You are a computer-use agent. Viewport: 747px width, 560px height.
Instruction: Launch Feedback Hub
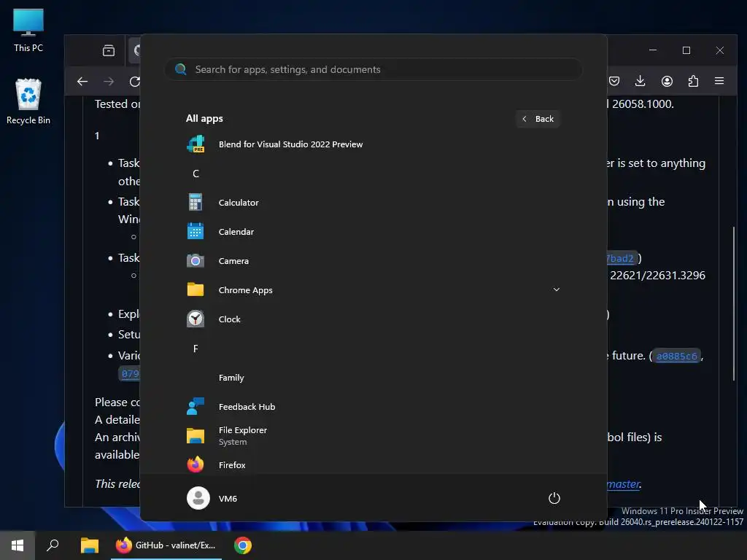[x=373, y=406]
